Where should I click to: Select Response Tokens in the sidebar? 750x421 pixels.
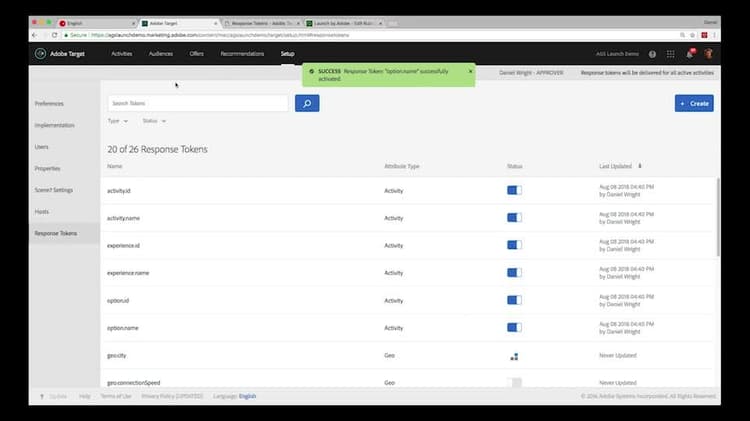click(55, 233)
